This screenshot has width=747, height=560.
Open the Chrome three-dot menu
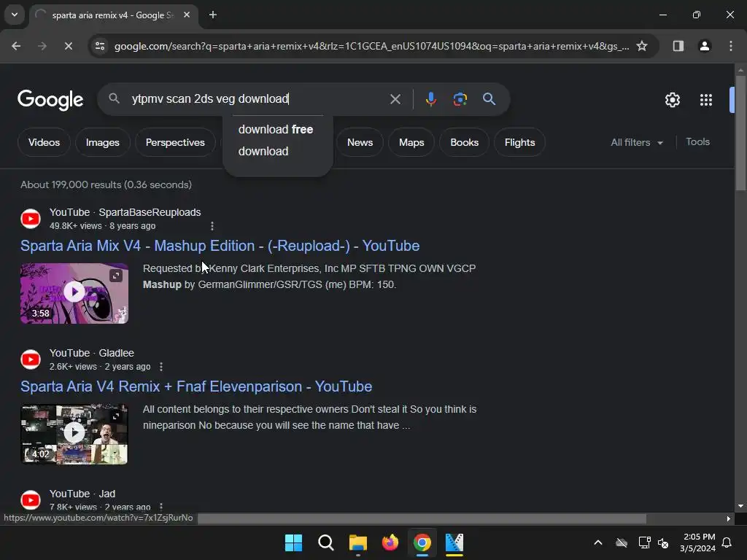tap(730, 46)
